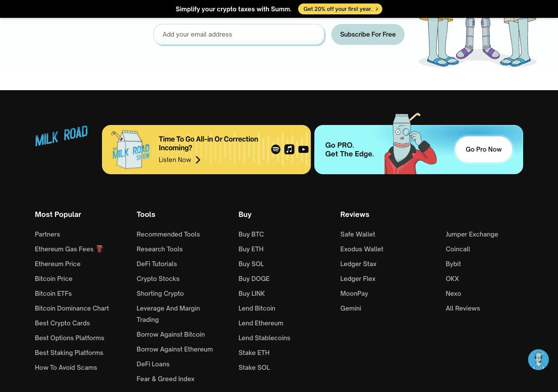The width and height of the screenshot is (558, 392).
Task: Open the chat avatar bubble
Action: click(x=538, y=360)
